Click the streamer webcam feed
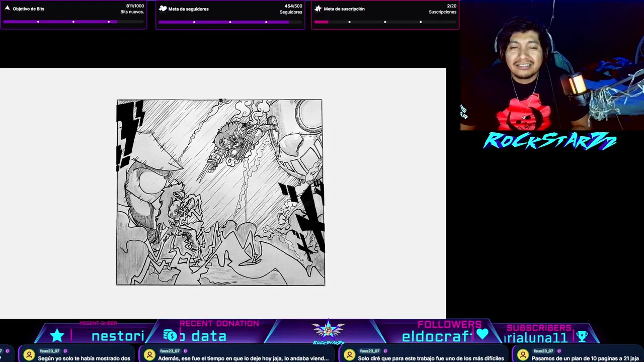Viewport: 644px width, 362px height. coord(552,65)
